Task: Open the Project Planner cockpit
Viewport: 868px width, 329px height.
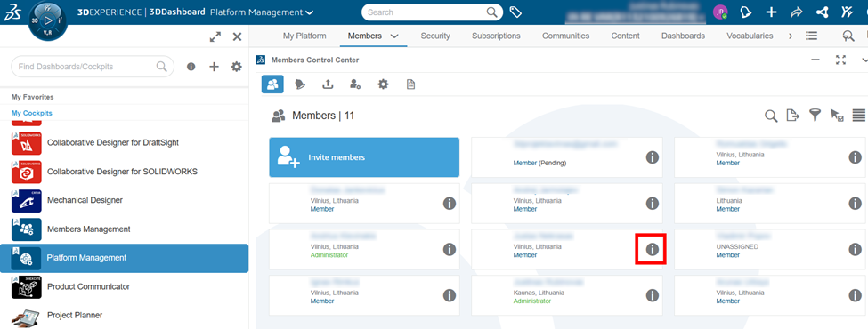Action: tap(124, 315)
